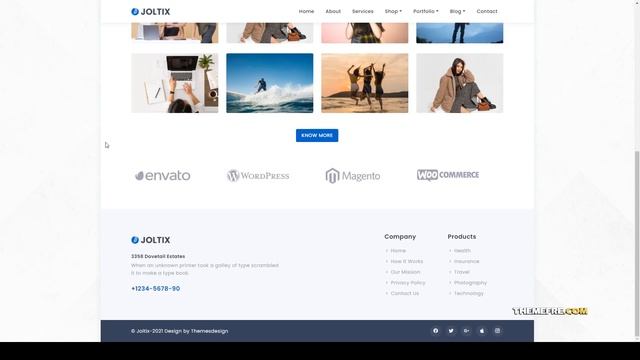The image size is (640, 360).
Task: Click the WooCommerce partner logo
Action: pos(448,175)
